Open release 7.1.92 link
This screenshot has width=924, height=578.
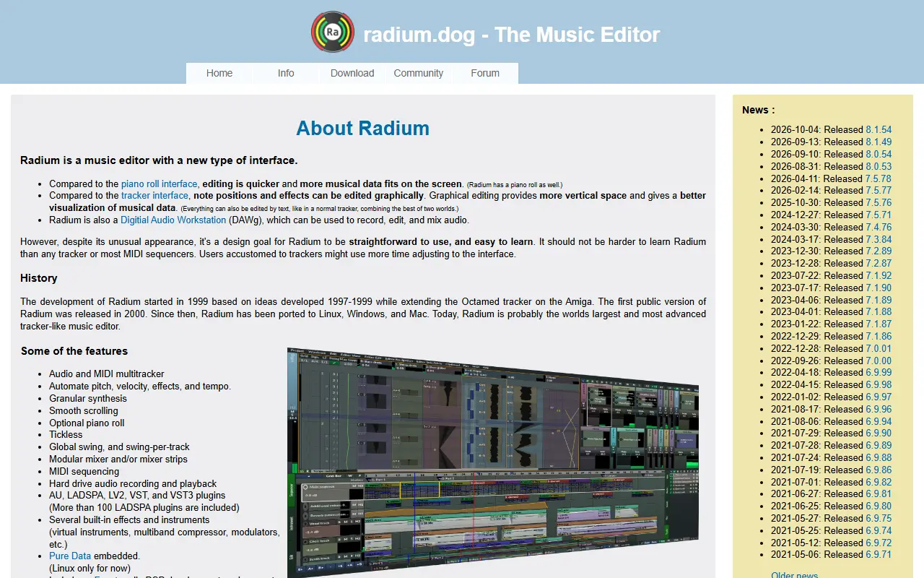tap(879, 276)
